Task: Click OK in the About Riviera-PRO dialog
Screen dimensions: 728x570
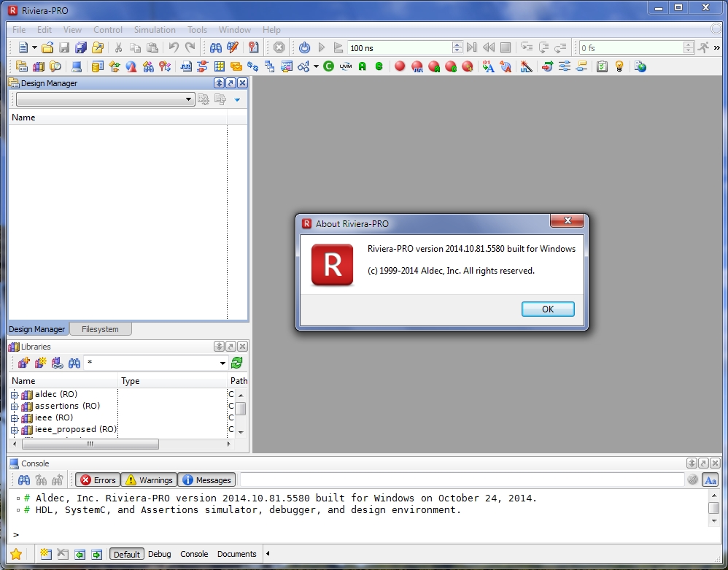Action: click(x=548, y=309)
